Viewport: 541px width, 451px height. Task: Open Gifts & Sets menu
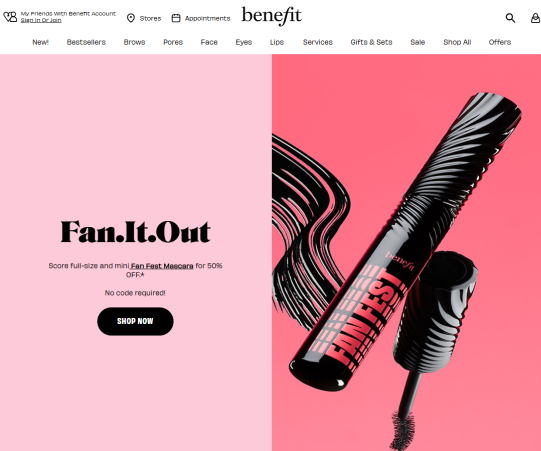tap(371, 42)
